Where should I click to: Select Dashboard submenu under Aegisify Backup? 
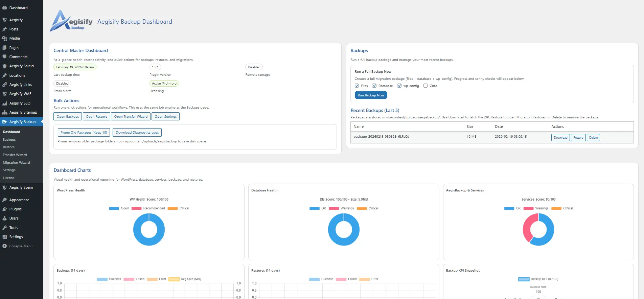(x=11, y=132)
